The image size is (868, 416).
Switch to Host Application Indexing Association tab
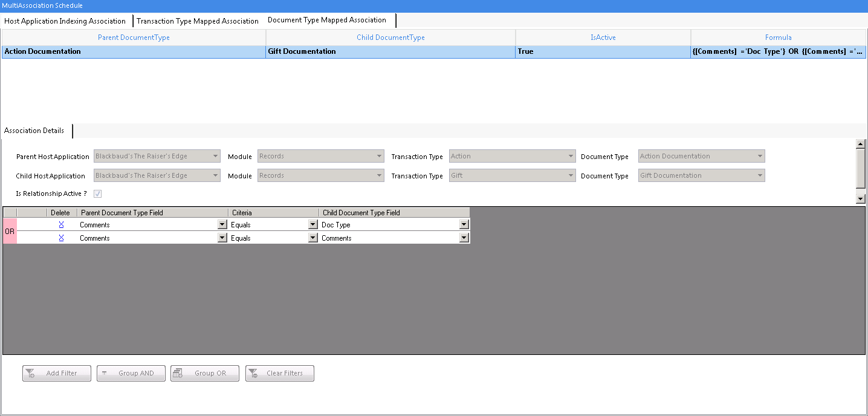click(x=65, y=21)
